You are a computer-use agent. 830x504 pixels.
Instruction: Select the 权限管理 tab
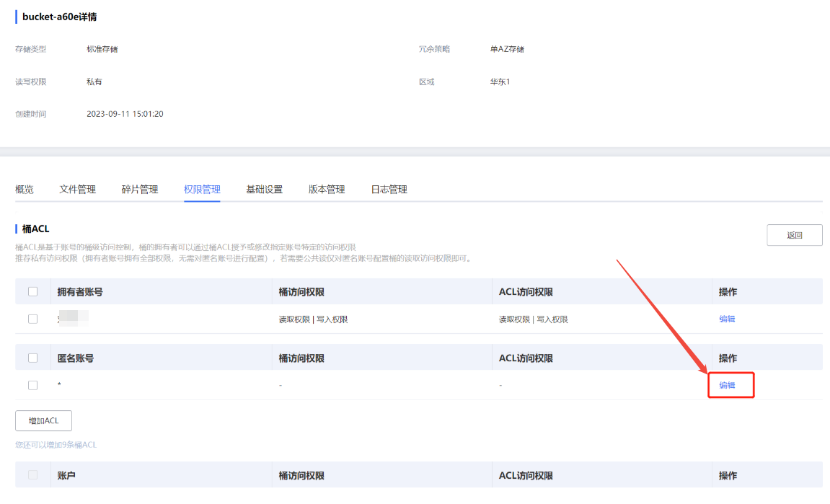click(202, 190)
